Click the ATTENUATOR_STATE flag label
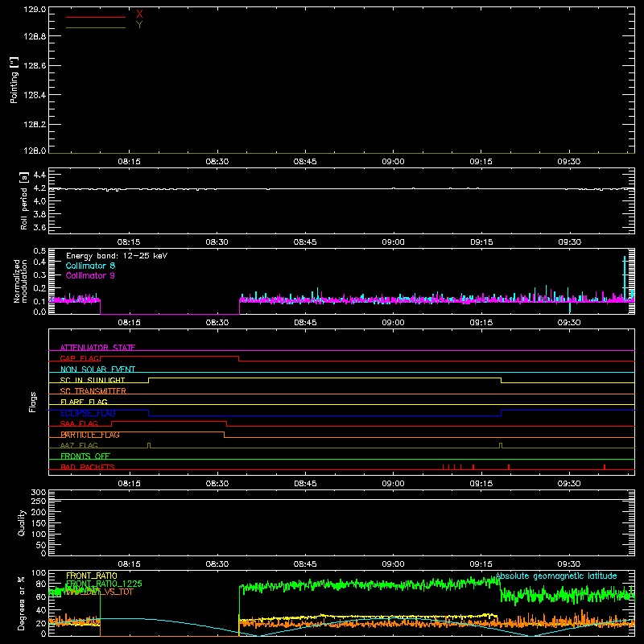This screenshot has width=644, height=644. pyautogui.click(x=97, y=348)
